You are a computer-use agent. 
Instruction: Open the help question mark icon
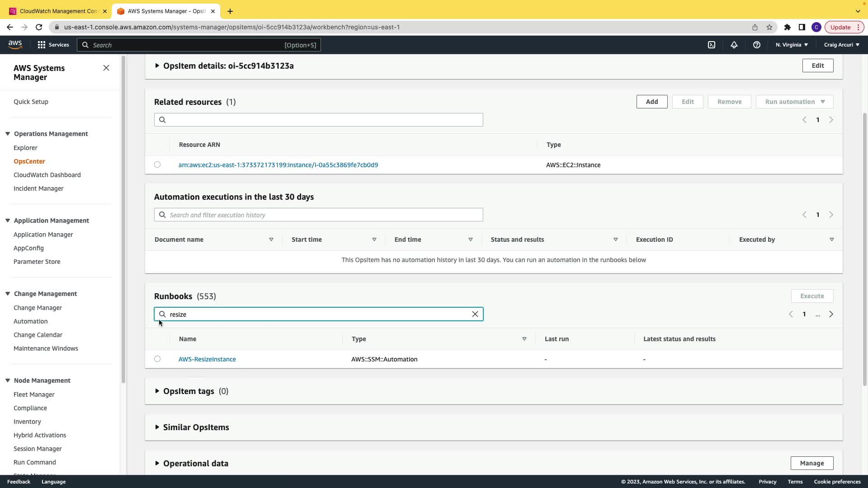[756, 45]
